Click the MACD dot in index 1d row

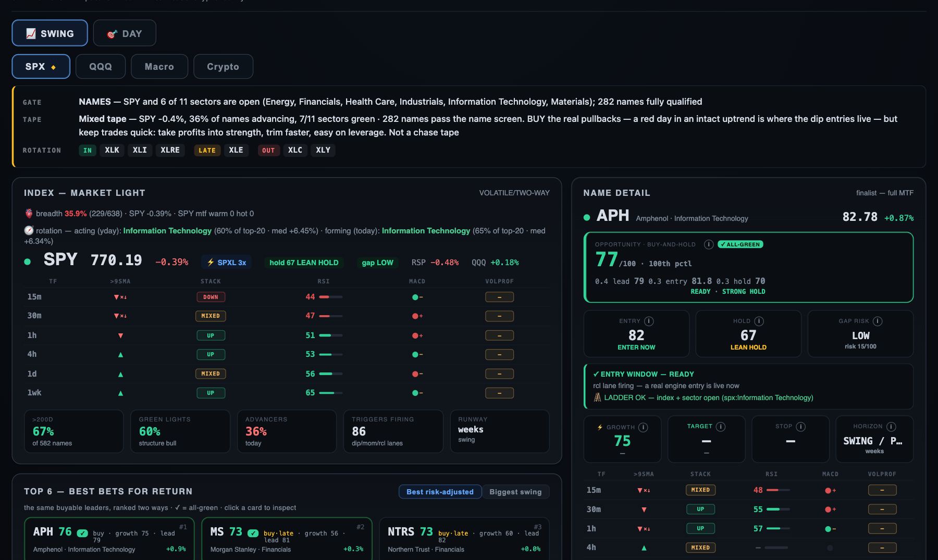point(415,374)
